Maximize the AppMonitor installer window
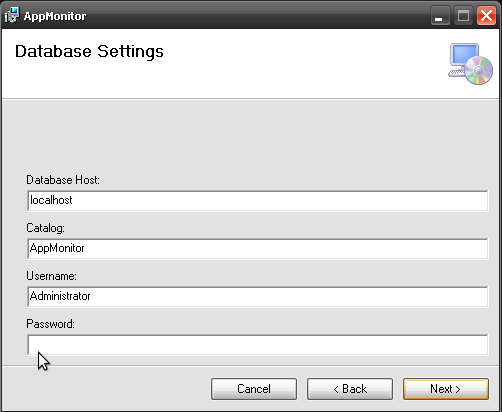The width and height of the screenshot is (502, 412). pos(463,16)
